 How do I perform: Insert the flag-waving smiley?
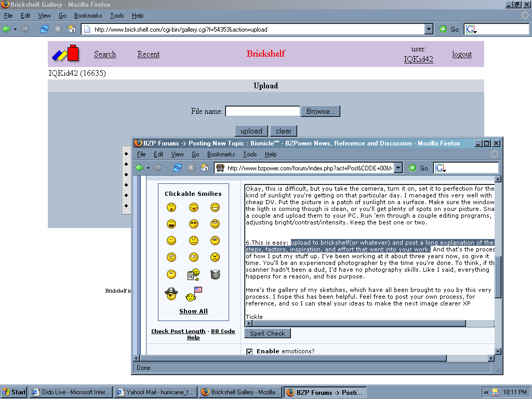coord(194,294)
